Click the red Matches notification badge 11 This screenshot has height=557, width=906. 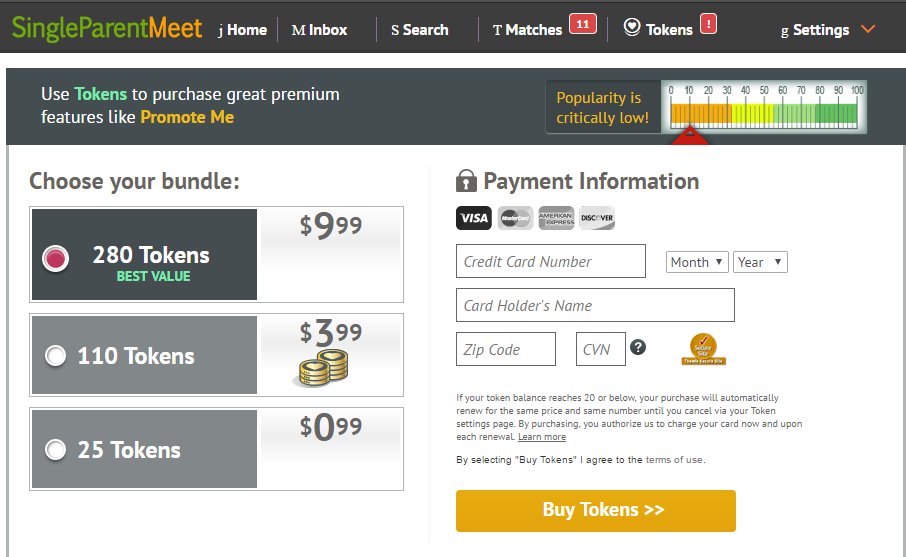coord(583,24)
